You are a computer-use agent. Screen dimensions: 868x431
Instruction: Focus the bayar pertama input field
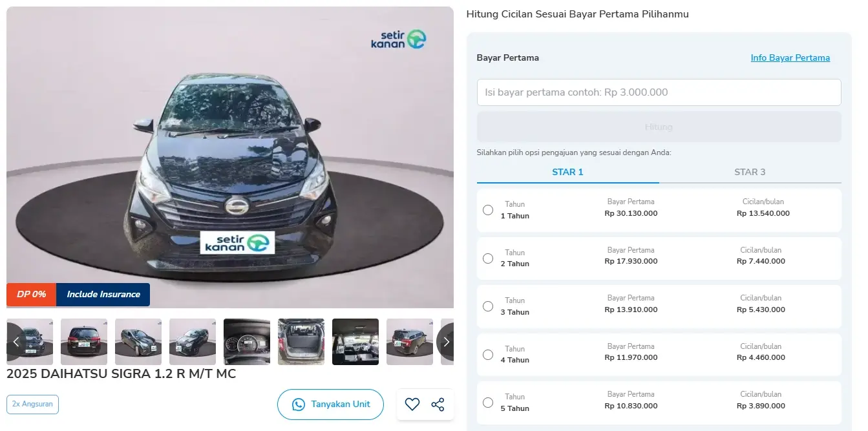(x=659, y=92)
